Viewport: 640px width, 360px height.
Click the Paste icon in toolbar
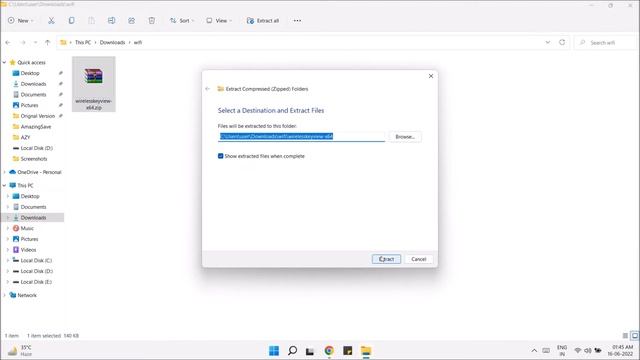(x=91, y=20)
